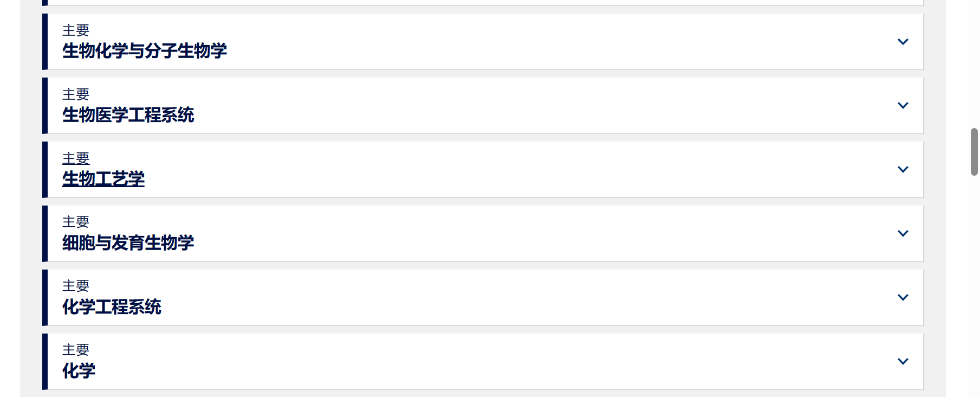Click the 主要 label above 细胞与发育生物学
Screen dimensions: 980x397
75,222
